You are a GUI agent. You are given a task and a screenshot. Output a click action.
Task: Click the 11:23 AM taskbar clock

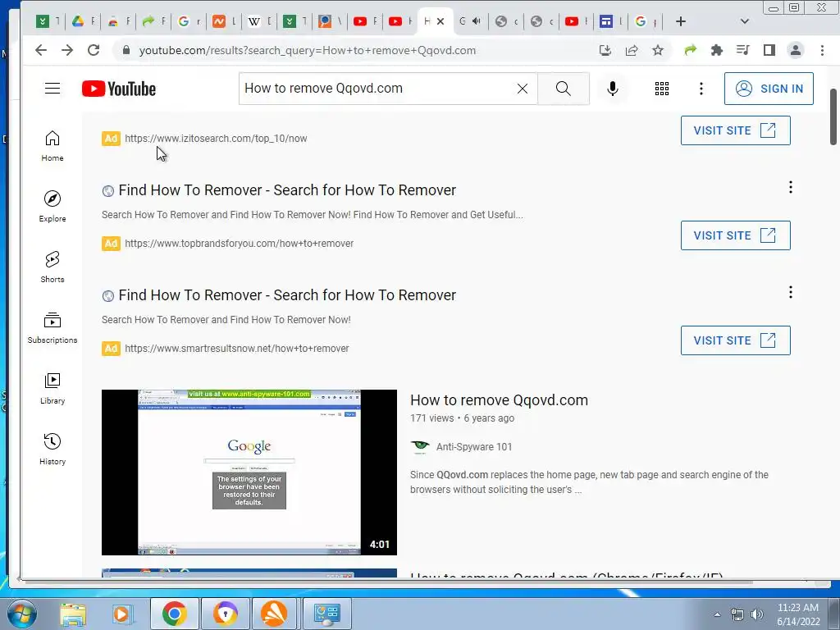point(798,614)
